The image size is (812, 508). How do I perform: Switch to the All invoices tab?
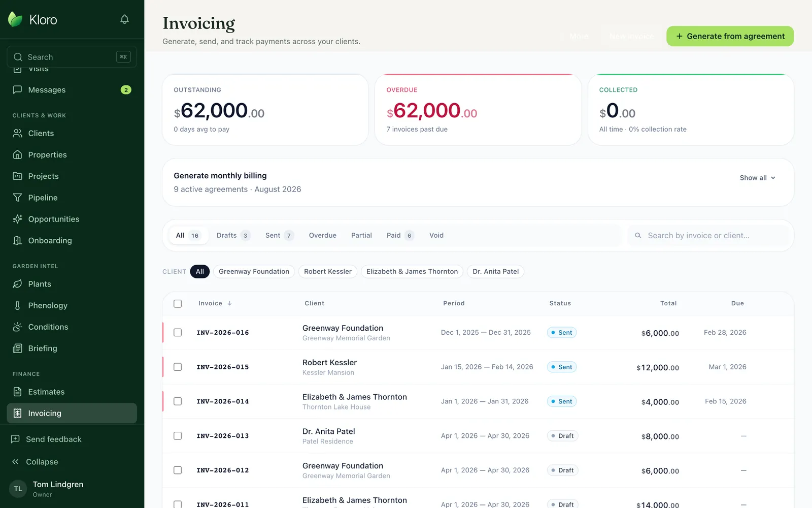pyautogui.click(x=188, y=235)
